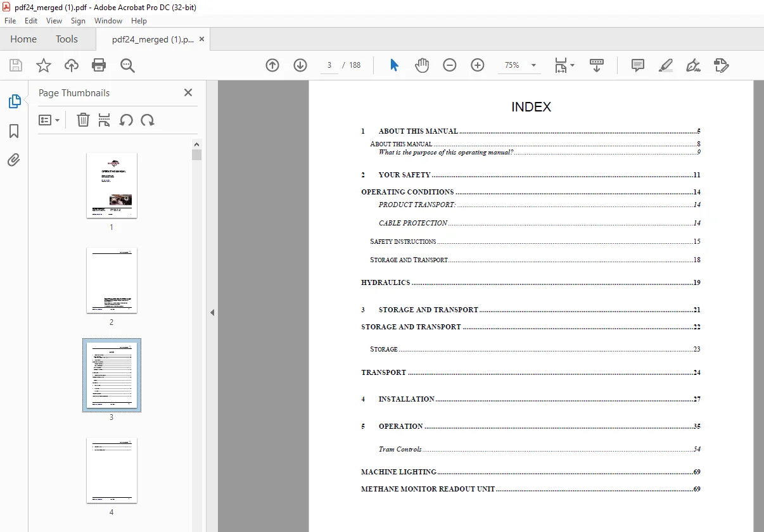Collapse the navigation pane arrow
This screenshot has width=764, height=532.
click(x=212, y=312)
